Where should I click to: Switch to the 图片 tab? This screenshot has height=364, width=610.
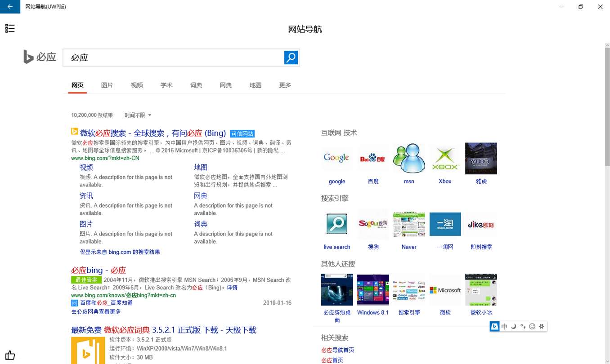coord(107,85)
